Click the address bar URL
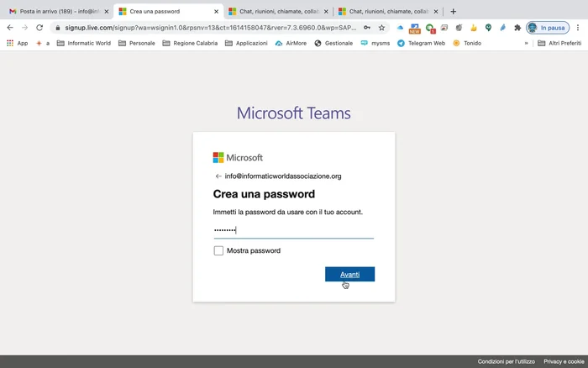 (x=210, y=28)
